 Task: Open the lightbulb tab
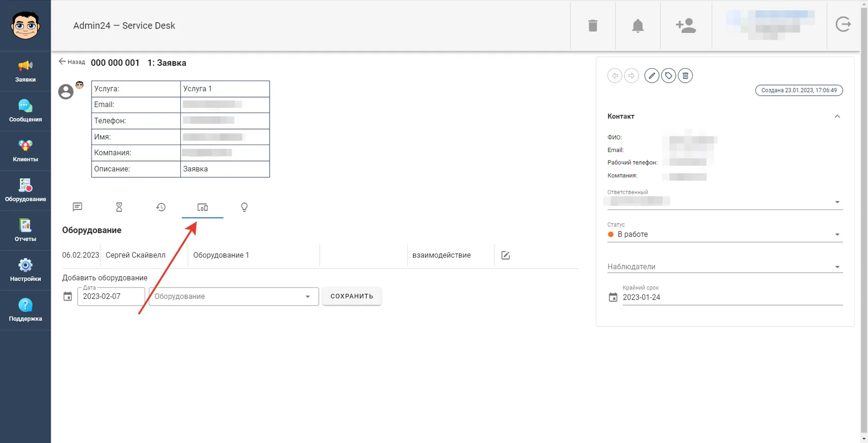(x=244, y=207)
